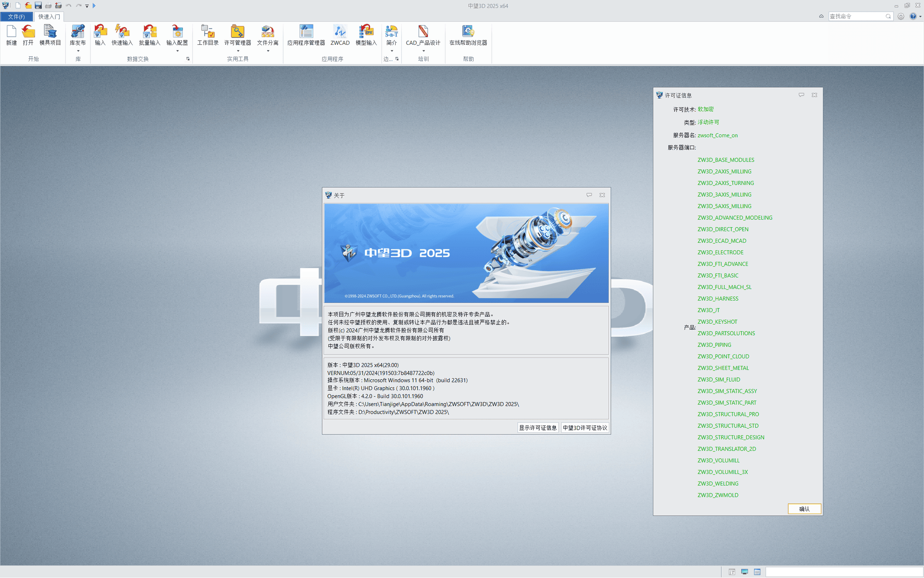Expand the customize quick access toolbar dropdown

87,6
